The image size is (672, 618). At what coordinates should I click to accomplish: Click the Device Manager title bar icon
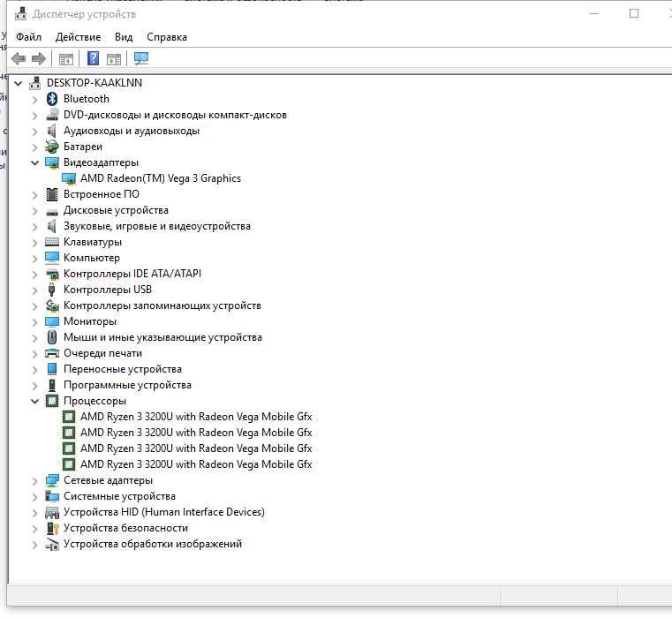click(20, 14)
